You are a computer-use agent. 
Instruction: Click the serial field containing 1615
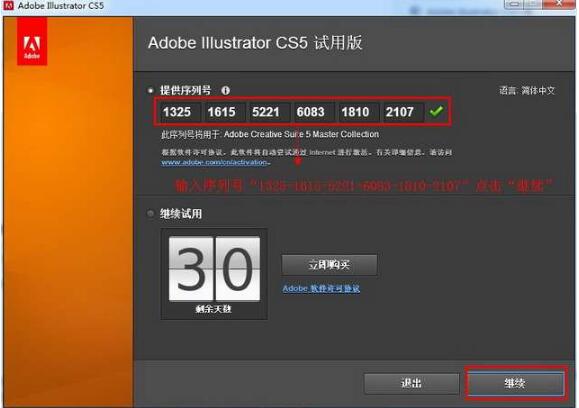click(224, 112)
